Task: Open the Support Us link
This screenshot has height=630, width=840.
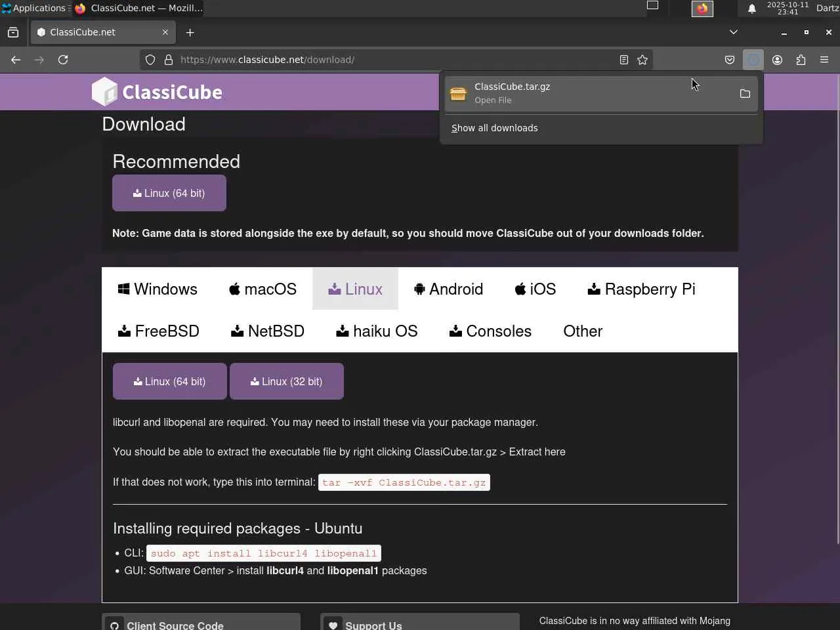Action: tap(420, 622)
